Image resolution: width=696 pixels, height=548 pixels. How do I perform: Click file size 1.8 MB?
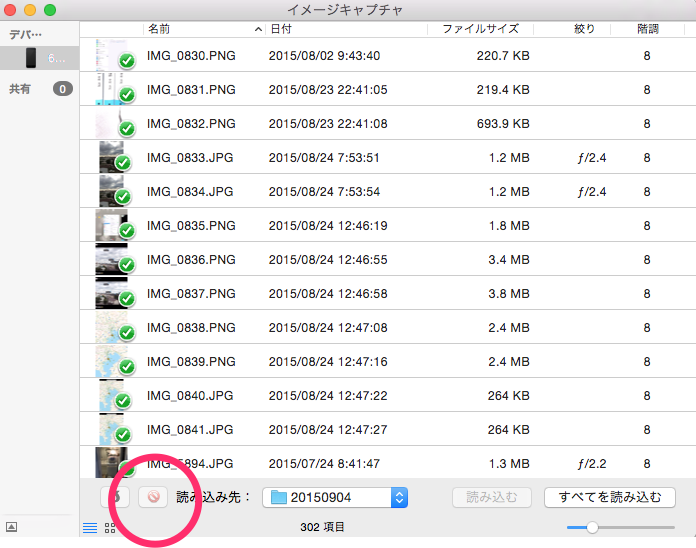(x=509, y=225)
